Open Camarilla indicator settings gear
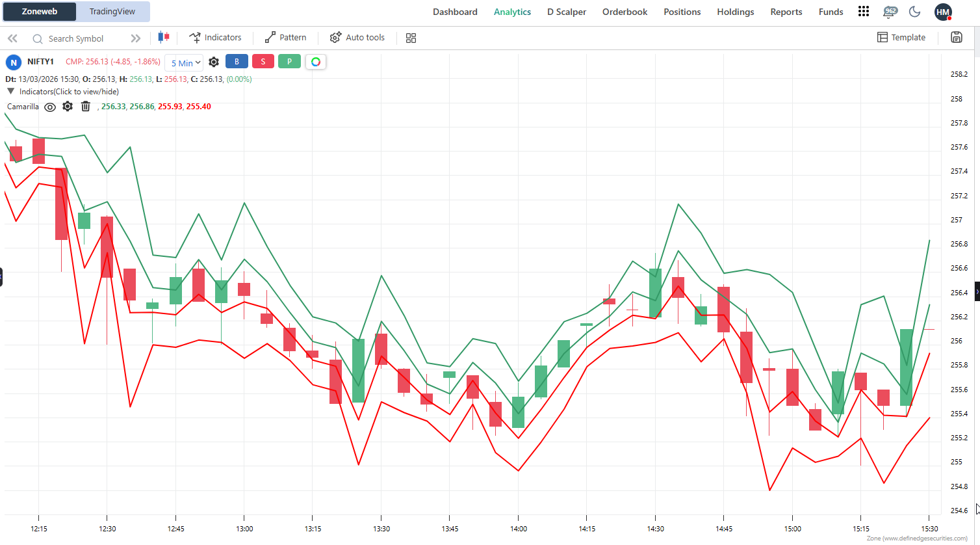980x545 pixels. (68, 107)
